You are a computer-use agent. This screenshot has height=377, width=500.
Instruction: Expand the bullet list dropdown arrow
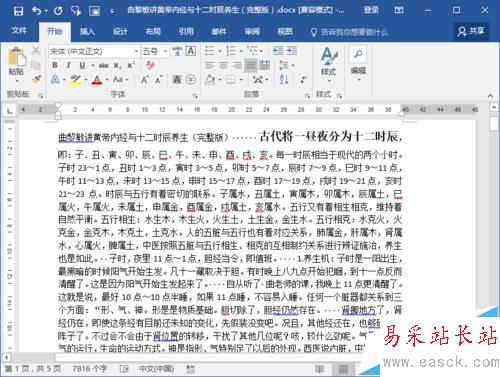click(220, 51)
